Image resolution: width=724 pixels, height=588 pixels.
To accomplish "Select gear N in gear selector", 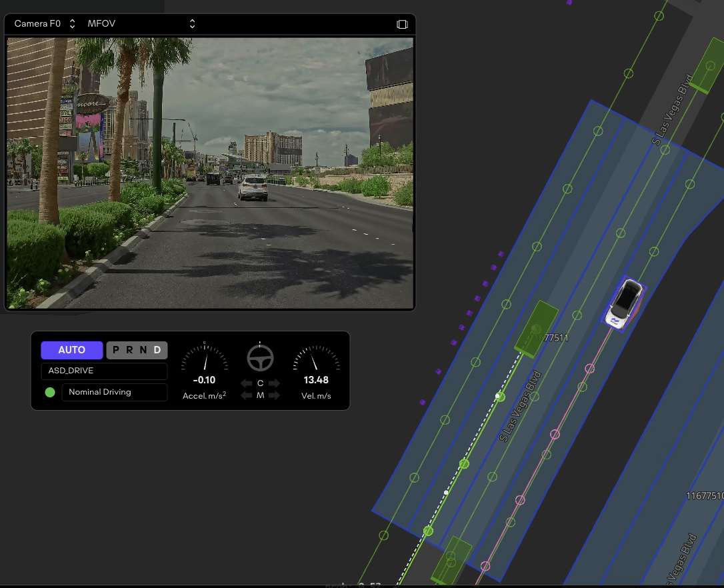I will click(143, 350).
